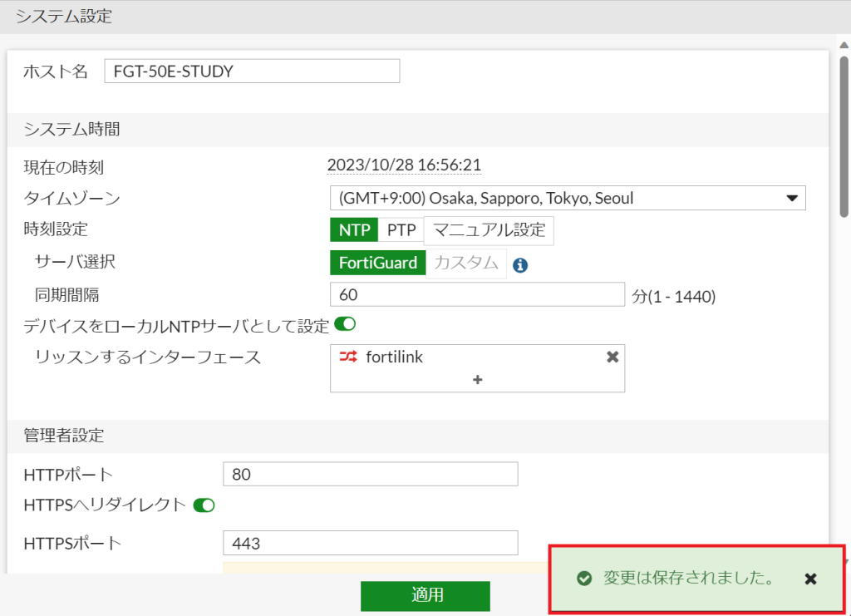Toggle デバイスをローカルNTPサーバとして設定 switch
851x616 pixels.
click(x=345, y=325)
